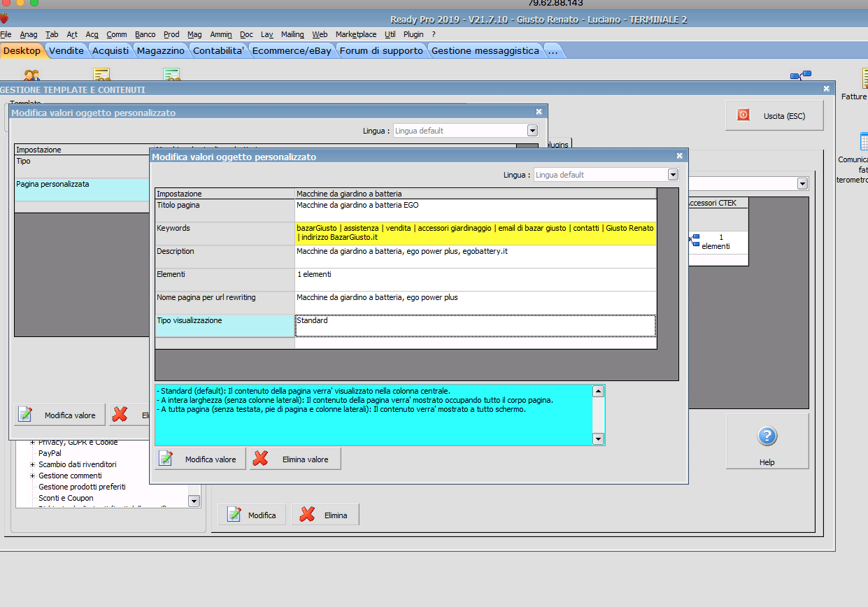Select PayPal in the tree
868x607 pixels.
click(x=50, y=453)
